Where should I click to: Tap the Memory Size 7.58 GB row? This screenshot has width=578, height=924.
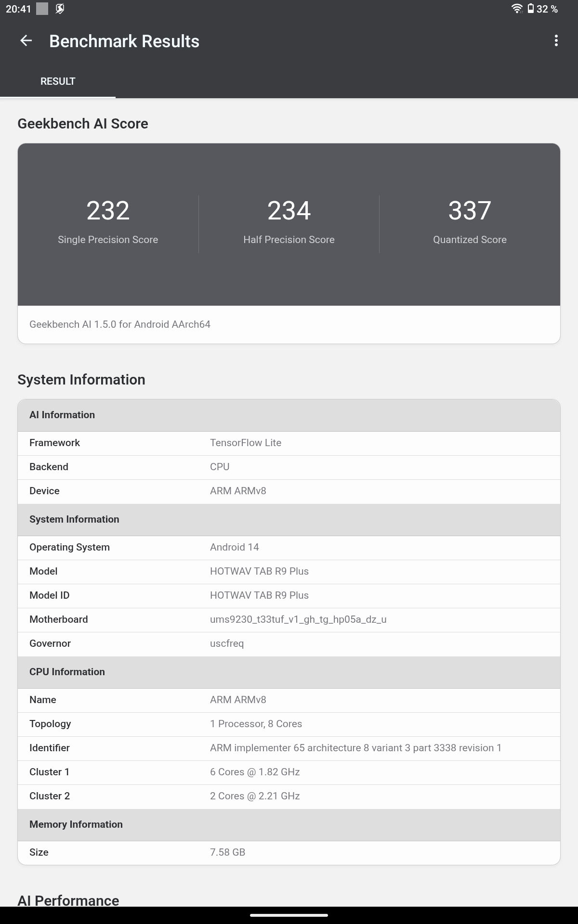click(x=289, y=852)
